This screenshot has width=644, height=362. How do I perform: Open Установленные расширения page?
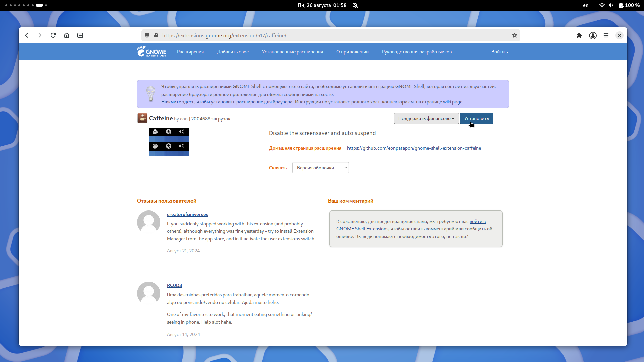[292, 52]
